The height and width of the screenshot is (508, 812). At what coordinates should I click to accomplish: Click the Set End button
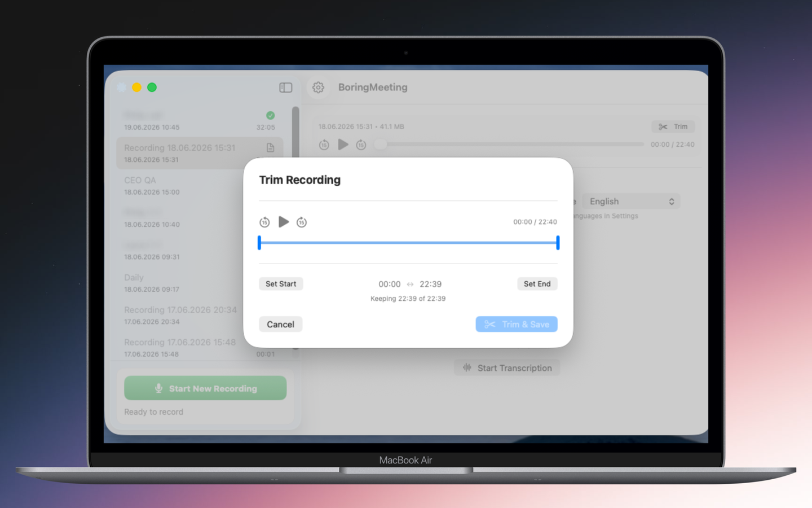click(537, 284)
